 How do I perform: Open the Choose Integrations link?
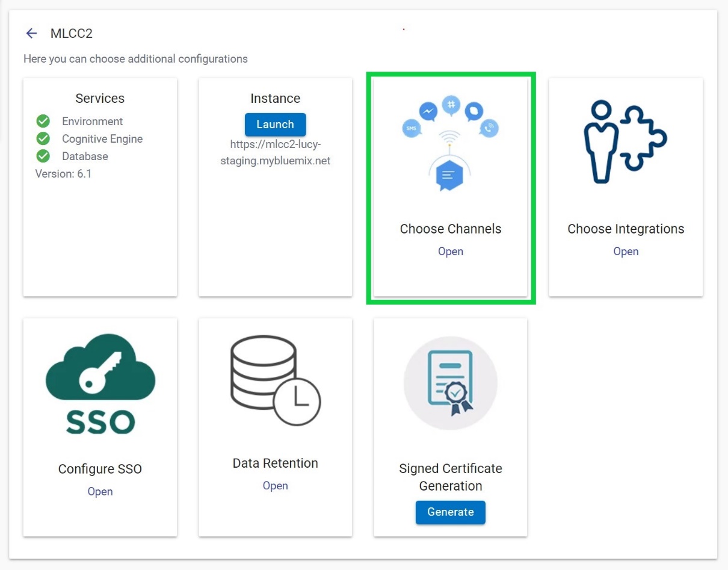tap(626, 252)
